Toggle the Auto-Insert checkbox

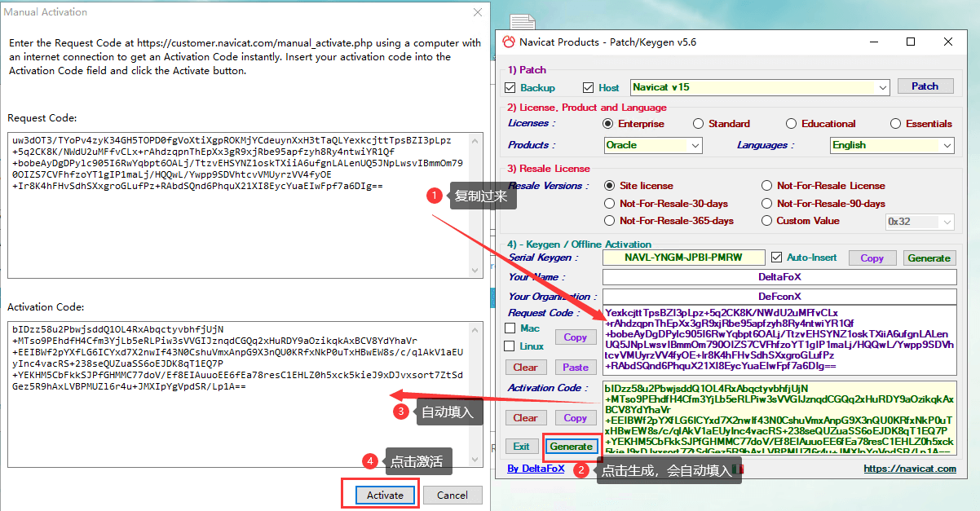tap(776, 258)
